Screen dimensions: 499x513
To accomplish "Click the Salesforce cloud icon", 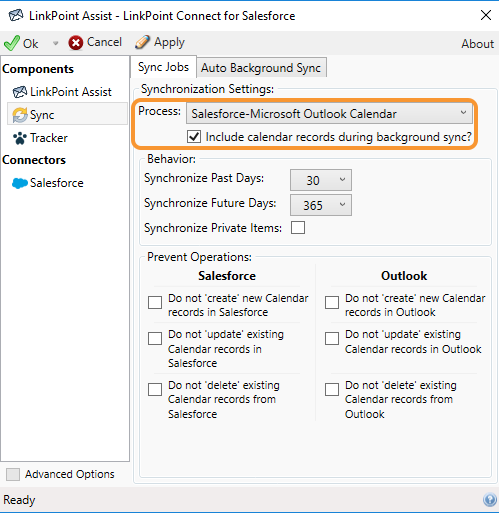I will (20, 183).
